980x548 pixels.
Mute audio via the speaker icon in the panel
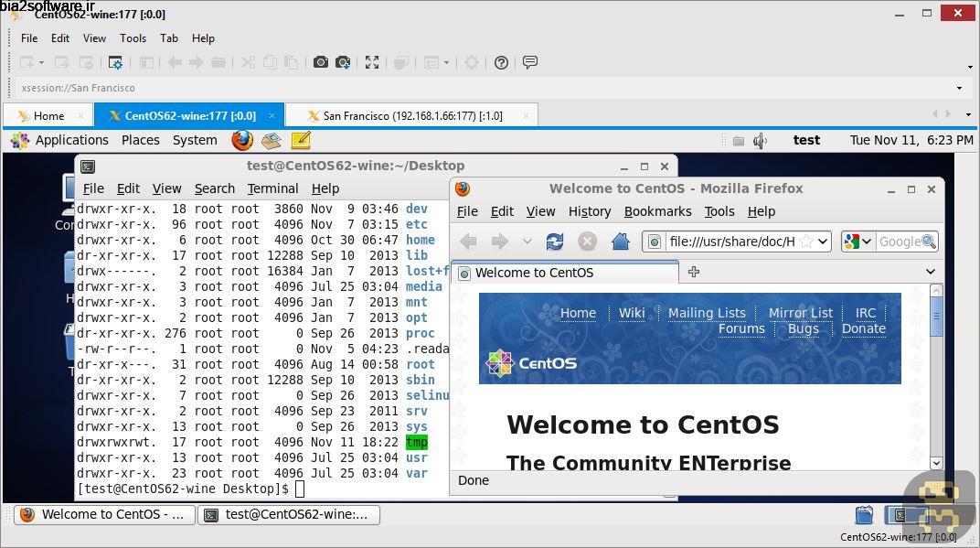(761, 140)
